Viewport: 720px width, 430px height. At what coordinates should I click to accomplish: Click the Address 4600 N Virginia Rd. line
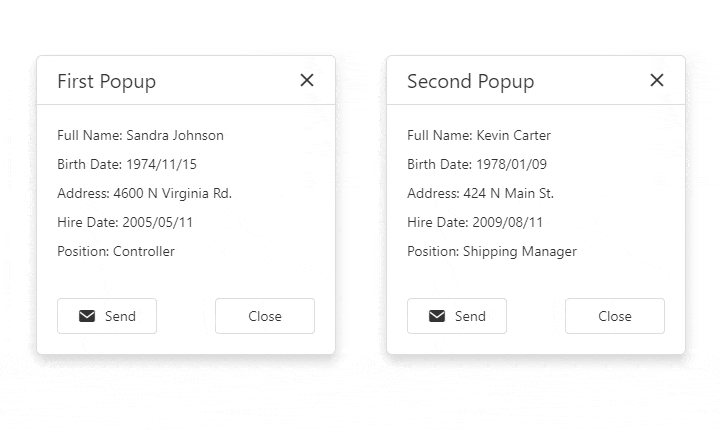(144, 193)
